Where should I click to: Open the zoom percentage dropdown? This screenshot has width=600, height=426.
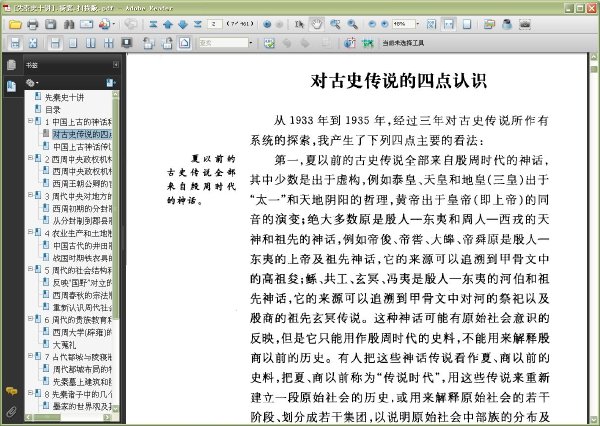(417, 24)
